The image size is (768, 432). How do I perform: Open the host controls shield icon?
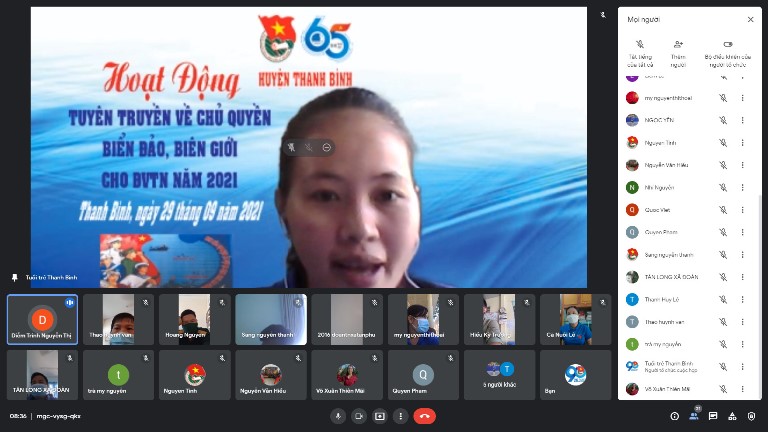[x=751, y=416]
